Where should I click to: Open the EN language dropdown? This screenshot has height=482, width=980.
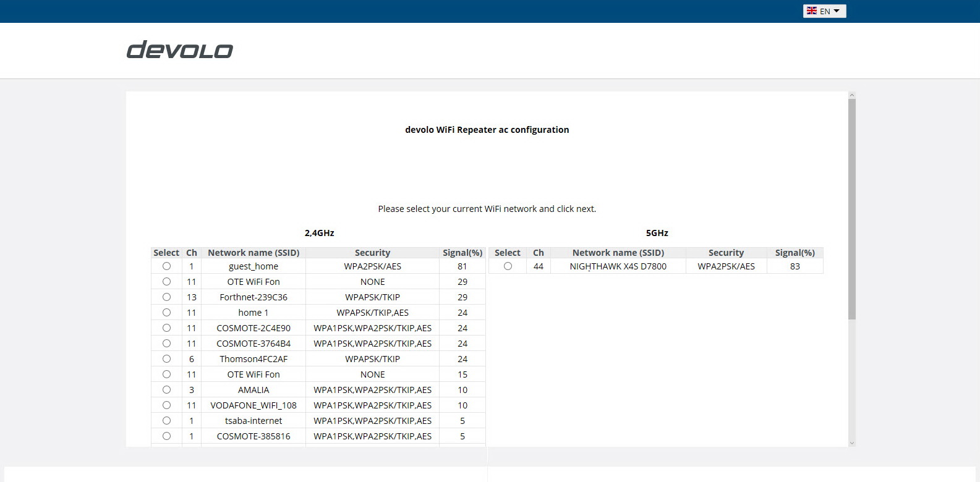pos(824,11)
